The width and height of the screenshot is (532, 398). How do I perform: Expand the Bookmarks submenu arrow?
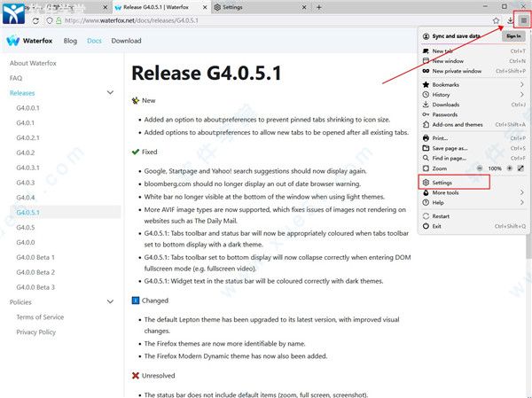tap(522, 84)
